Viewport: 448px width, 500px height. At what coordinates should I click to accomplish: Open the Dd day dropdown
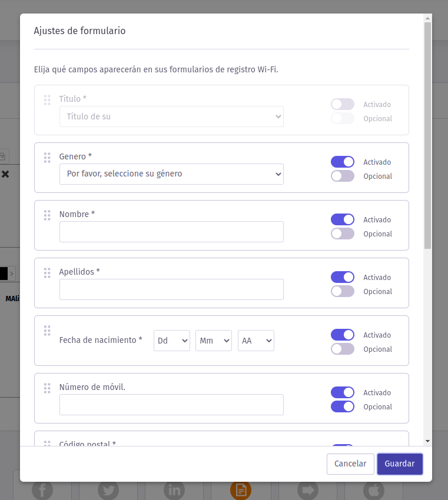pyautogui.click(x=172, y=341)
